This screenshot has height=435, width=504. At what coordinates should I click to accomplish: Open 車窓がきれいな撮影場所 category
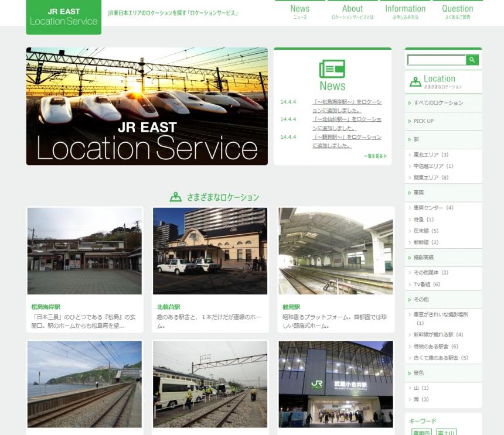(441, 318)
